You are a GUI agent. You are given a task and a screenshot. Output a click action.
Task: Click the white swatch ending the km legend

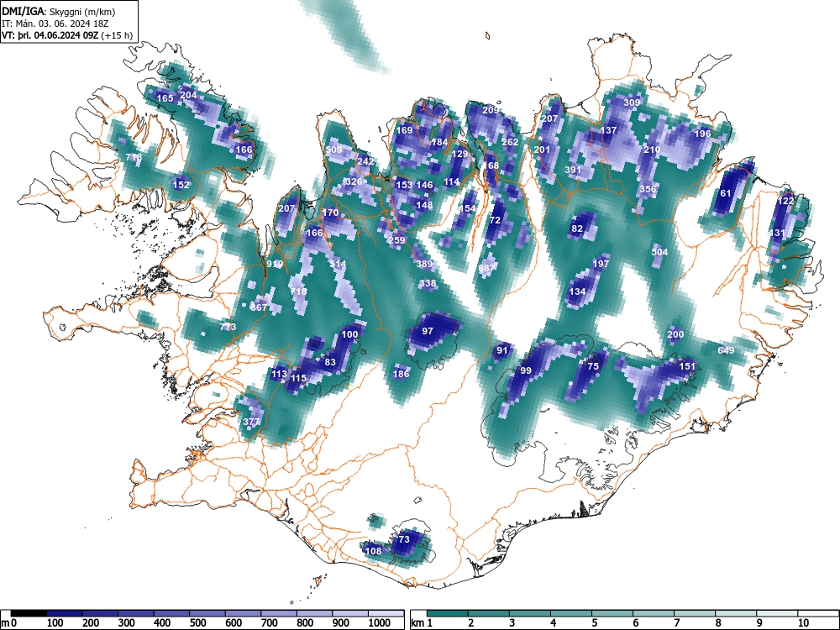tap(817, 613)
